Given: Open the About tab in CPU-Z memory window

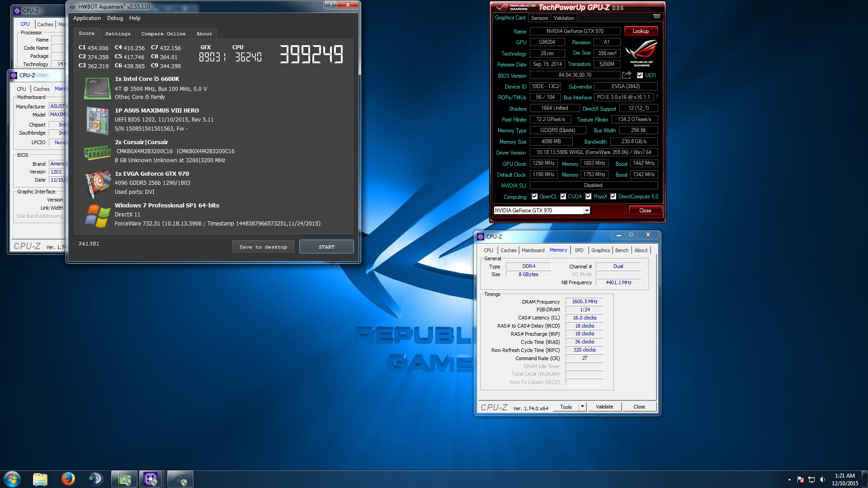Looking at the screenshot, I should tap(641, 250).
